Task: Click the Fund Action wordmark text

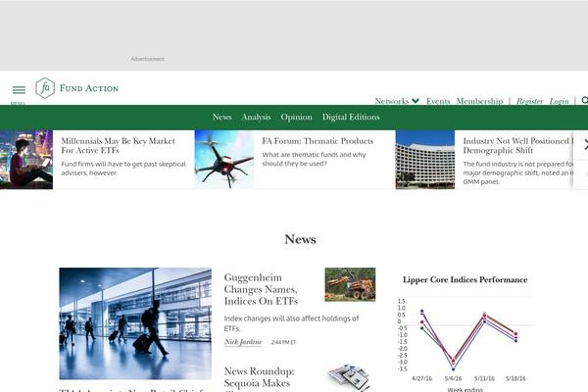Action: coord(89,88)
